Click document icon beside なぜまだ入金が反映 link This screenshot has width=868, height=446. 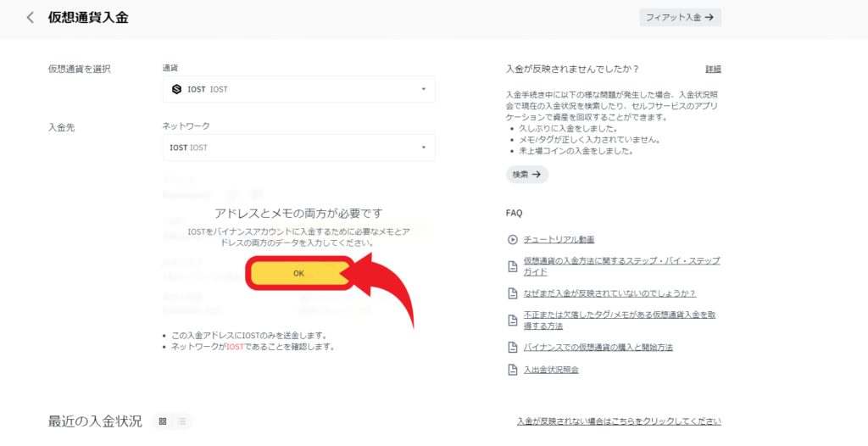tap(513, 293)
